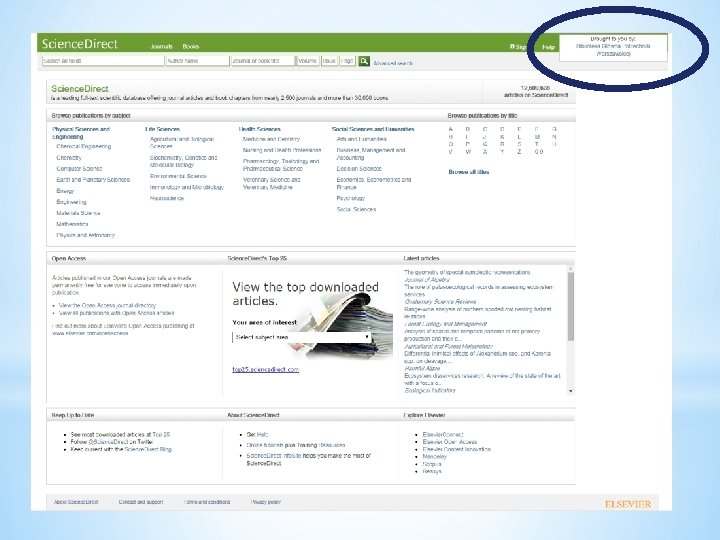This screenshot has width=720, height=540.
Task: Browse Nursing and Health Professions
Action: (x=282, y=150)
